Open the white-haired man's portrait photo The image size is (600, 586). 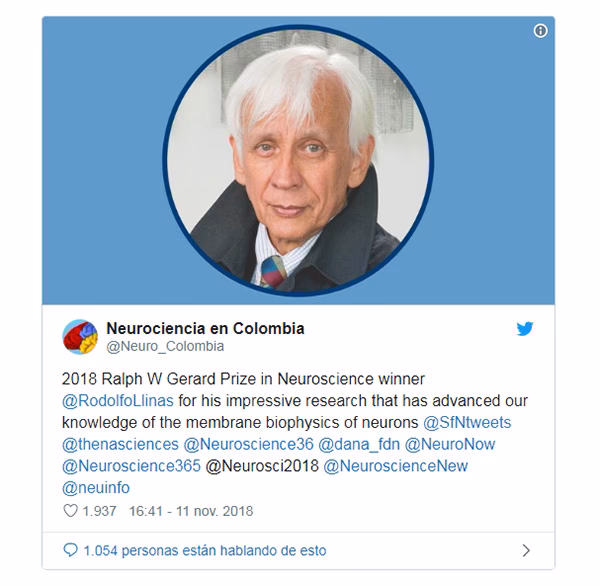tap(298, 161)
